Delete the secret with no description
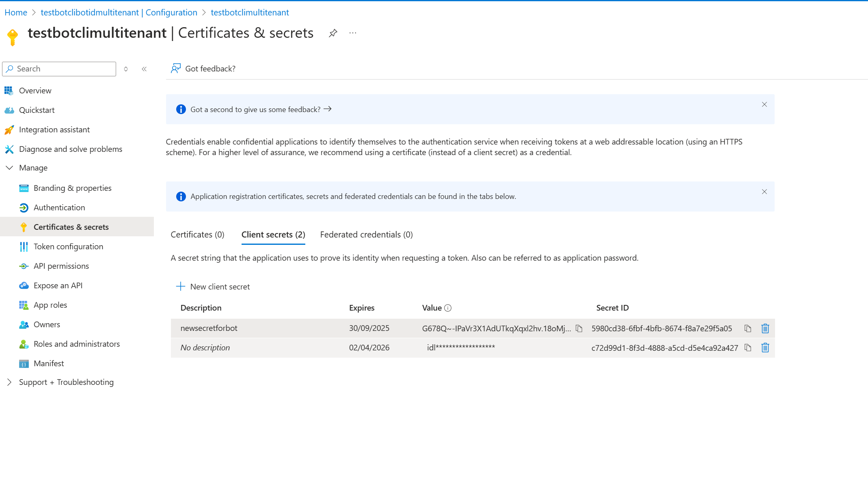The image size is (868, 488). coord(765,348)
